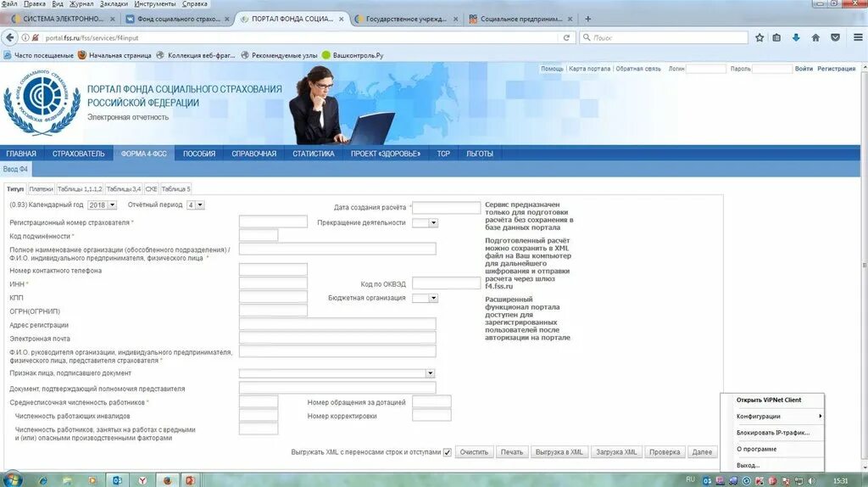Click the Pocket save icon
The height and width of the screenshot is (487, 868).
tap(835, 37)
